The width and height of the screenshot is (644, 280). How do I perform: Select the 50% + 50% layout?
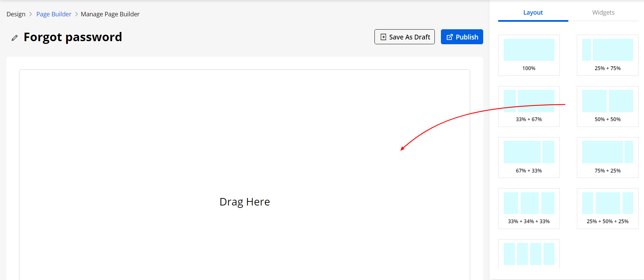[x=607, y=106]
